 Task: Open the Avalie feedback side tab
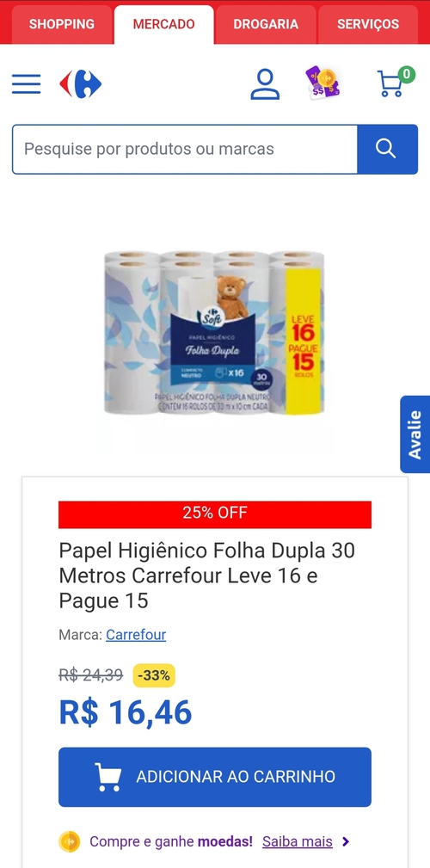(x=415, y=434)
